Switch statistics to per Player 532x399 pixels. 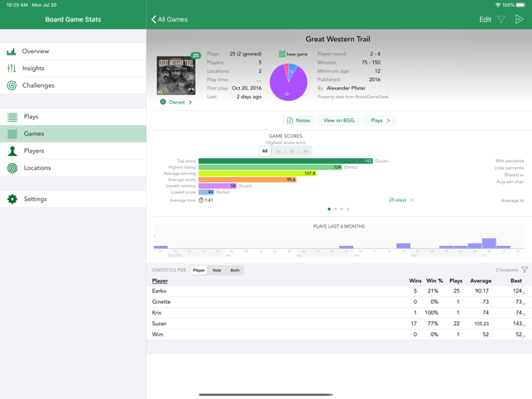199,271
